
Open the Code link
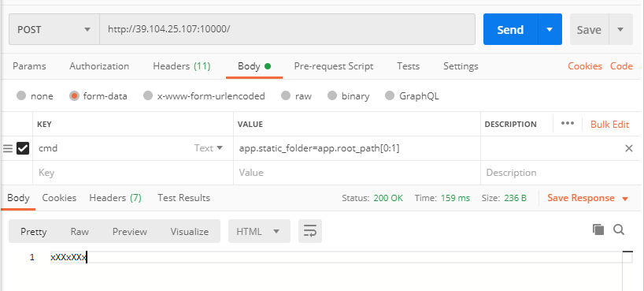[621, 66]
